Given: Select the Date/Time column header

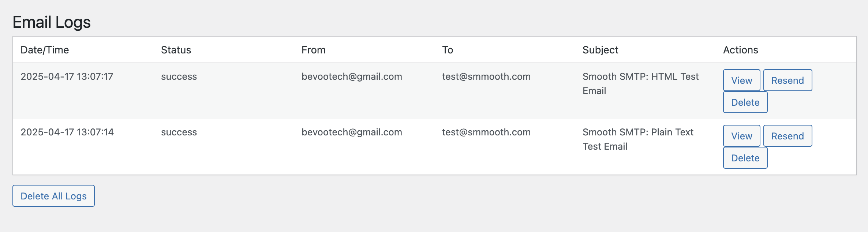Looking at the screenshot, I should click(45, 50).
